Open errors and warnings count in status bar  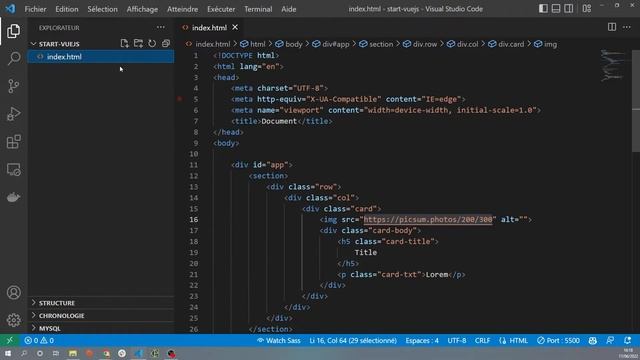[39, 340]
